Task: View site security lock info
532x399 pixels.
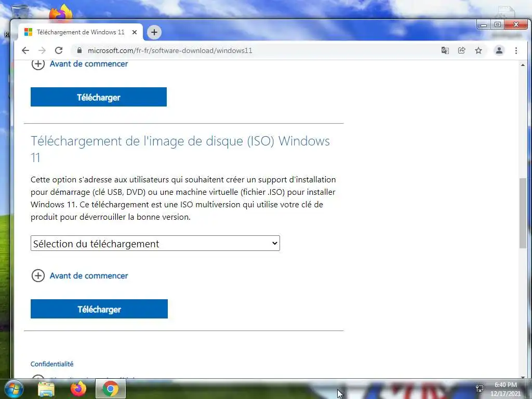Action: coord(79,50)
